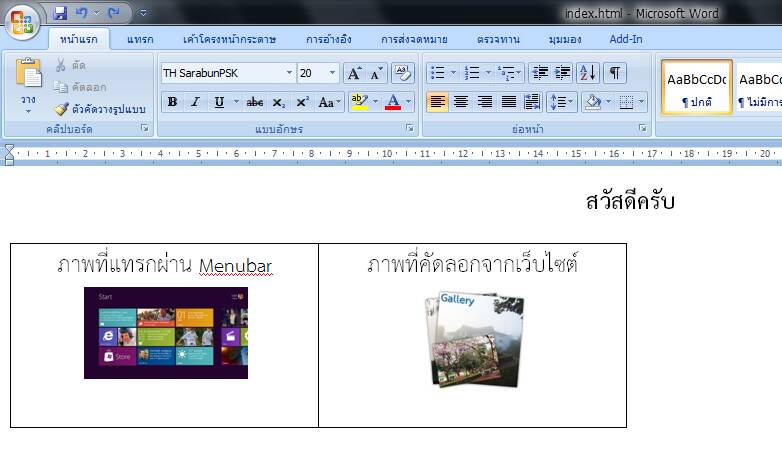The image size is (782, 451).
Task: Click the Grow Font icon
Action: [x=353, y=73]
